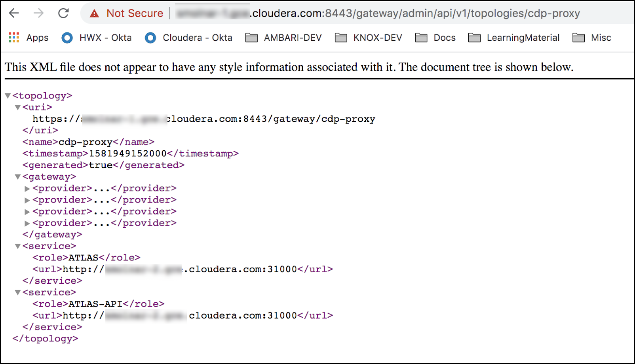Click the Not Secure warning icon
635x364 pixels.
pos(94,13)
